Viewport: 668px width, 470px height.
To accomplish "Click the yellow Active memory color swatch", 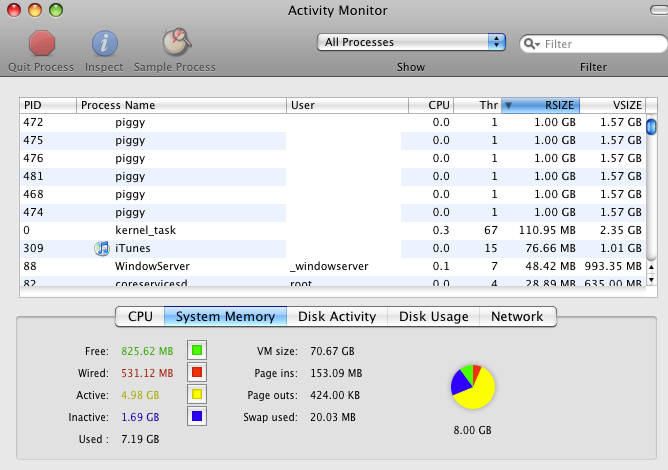I will tap(197, 395).
